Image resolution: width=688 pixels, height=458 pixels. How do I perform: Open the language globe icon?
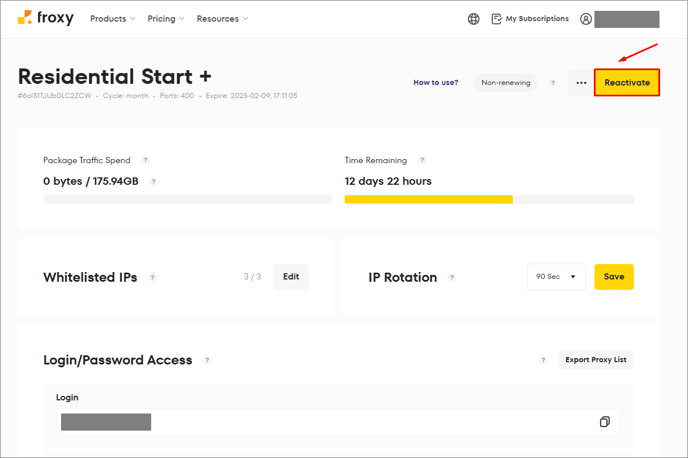click(x=473, y=19)
